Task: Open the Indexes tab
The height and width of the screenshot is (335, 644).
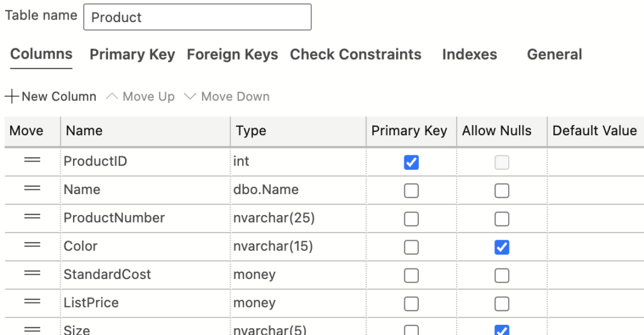Action: [469, 55]
